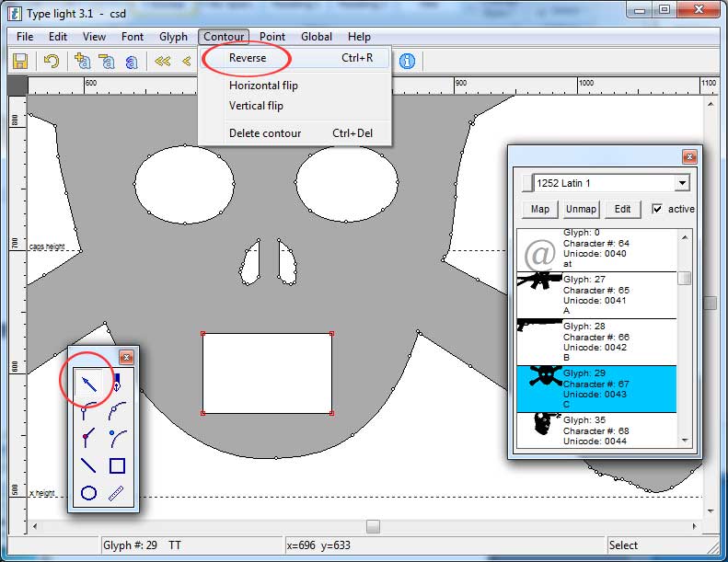Open the Glyph menu
The image size is (728, 562).
click(x=173, y=37)
